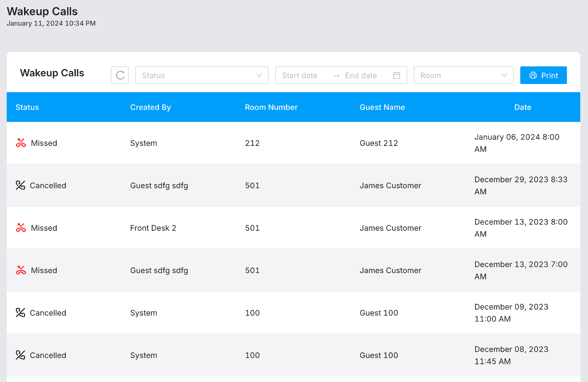Click cancelled call icon for December 09 row
The image size is (588, 382).
tap(20, 313)
